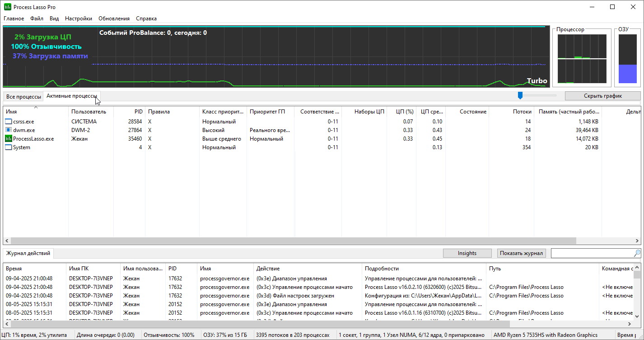This screenshot has width=644, height=340.
Task: Open the Вид menu
Action: coord(54,19)
